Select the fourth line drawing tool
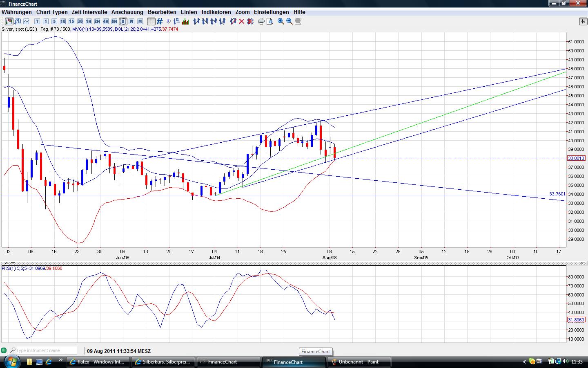The image size is (588, 368). coord(222,21)
